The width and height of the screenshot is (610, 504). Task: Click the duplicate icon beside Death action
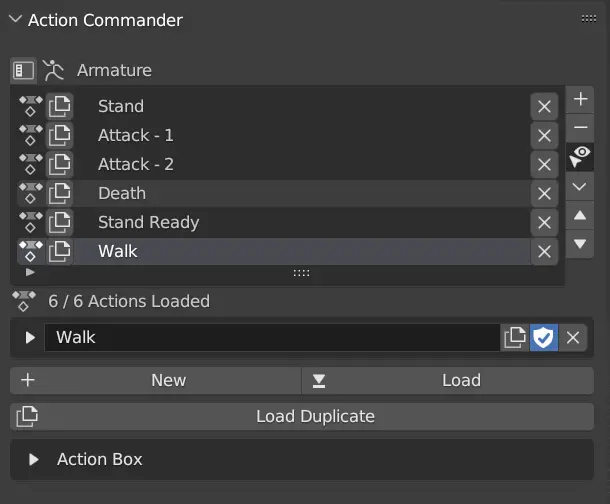pyautogui.click(x=60, y=193)
